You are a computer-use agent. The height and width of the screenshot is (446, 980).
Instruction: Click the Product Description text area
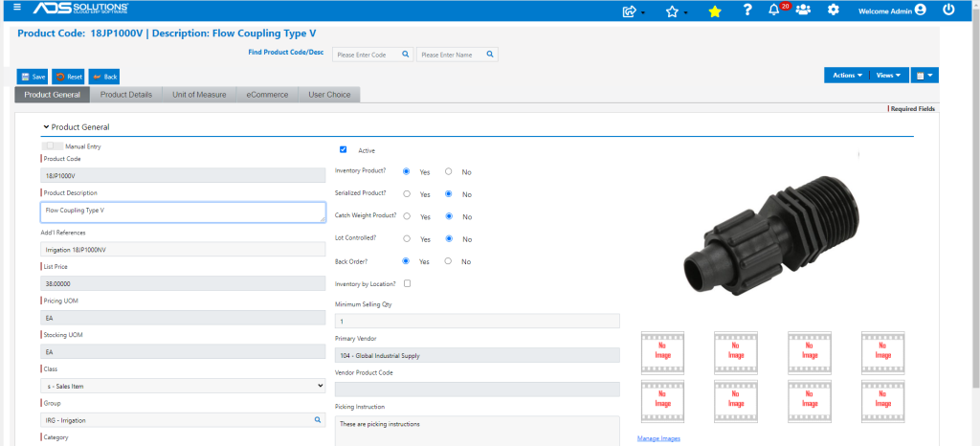click(183, 212)
